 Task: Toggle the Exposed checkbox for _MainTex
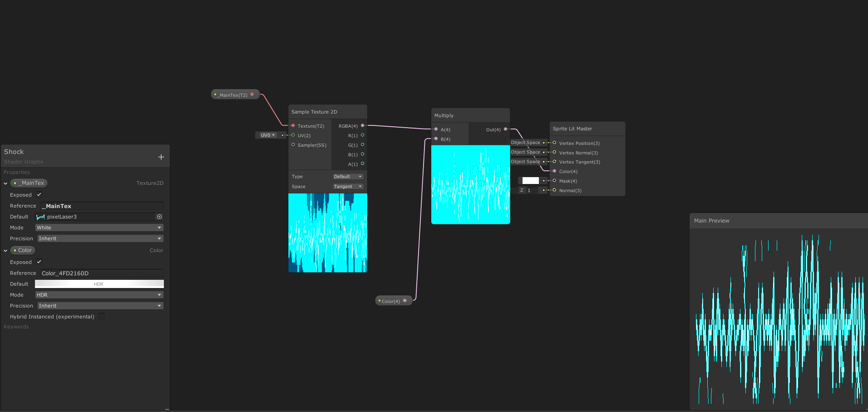(x=39, y=194)
